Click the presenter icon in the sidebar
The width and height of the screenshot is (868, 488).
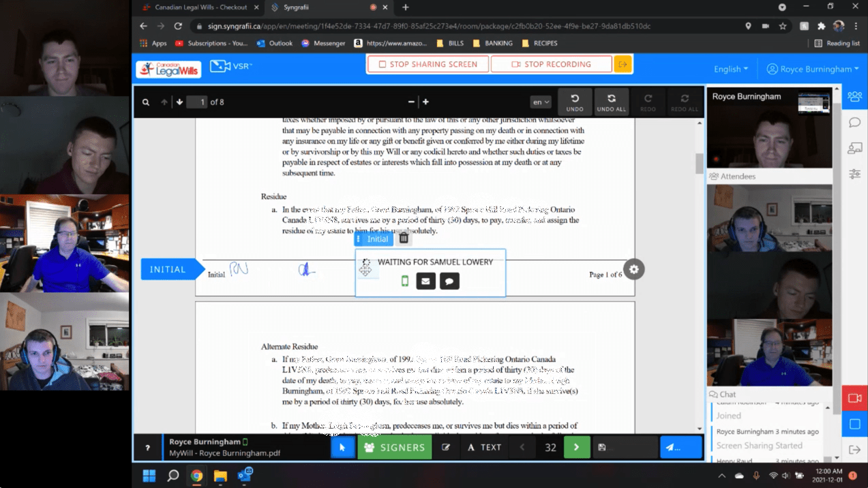(854, 148)
